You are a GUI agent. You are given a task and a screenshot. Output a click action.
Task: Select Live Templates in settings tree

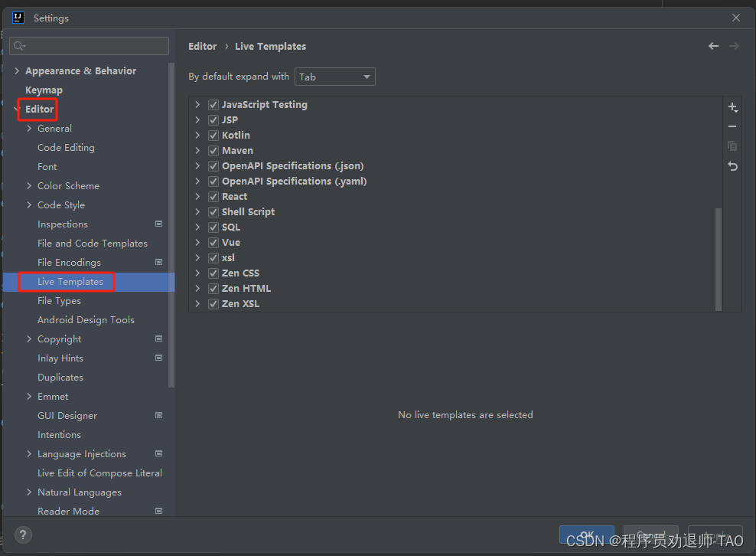pyautogui.click(x=70, y=281)
